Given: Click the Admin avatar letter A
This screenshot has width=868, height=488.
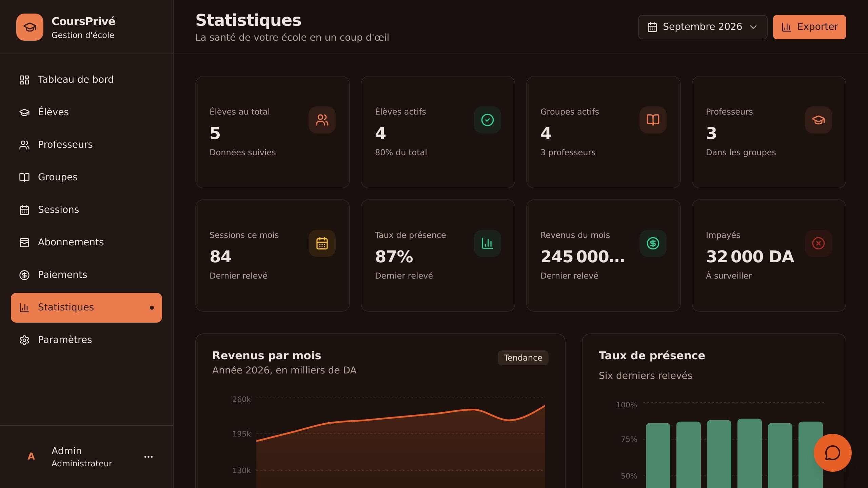Looking at the screenshot, I should point(31,456).
